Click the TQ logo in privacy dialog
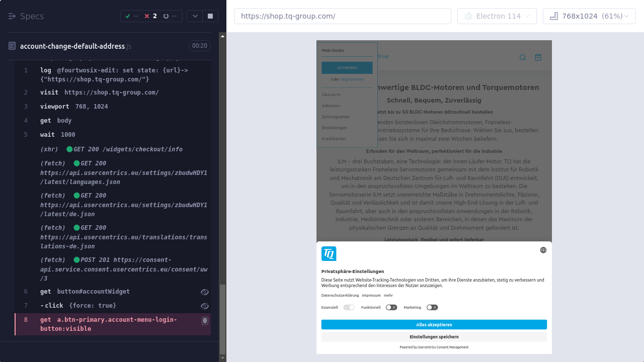 pyautogui.click(x=329, y=254)
